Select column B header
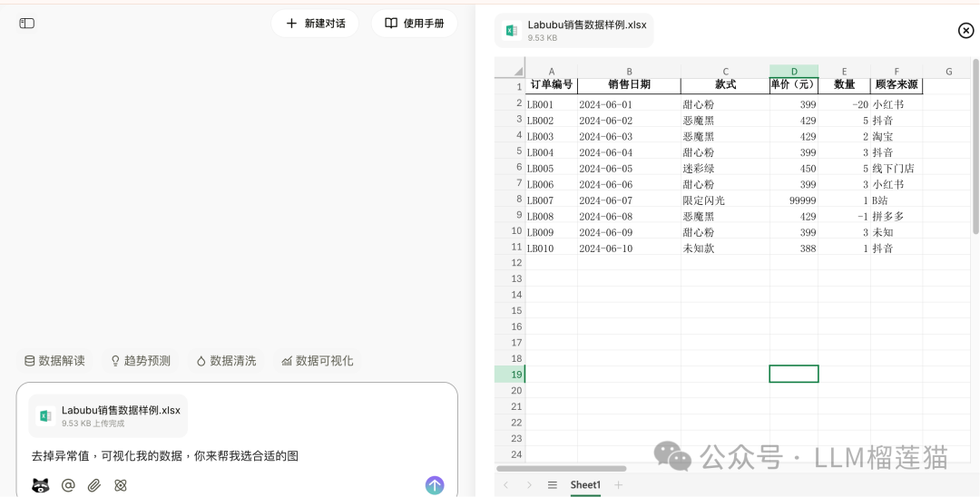 (630, 72)
